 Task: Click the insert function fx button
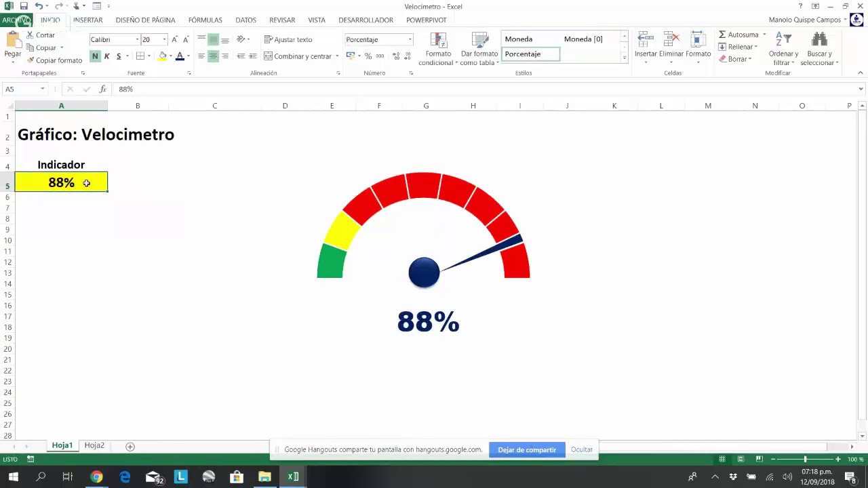coord(102,89)
